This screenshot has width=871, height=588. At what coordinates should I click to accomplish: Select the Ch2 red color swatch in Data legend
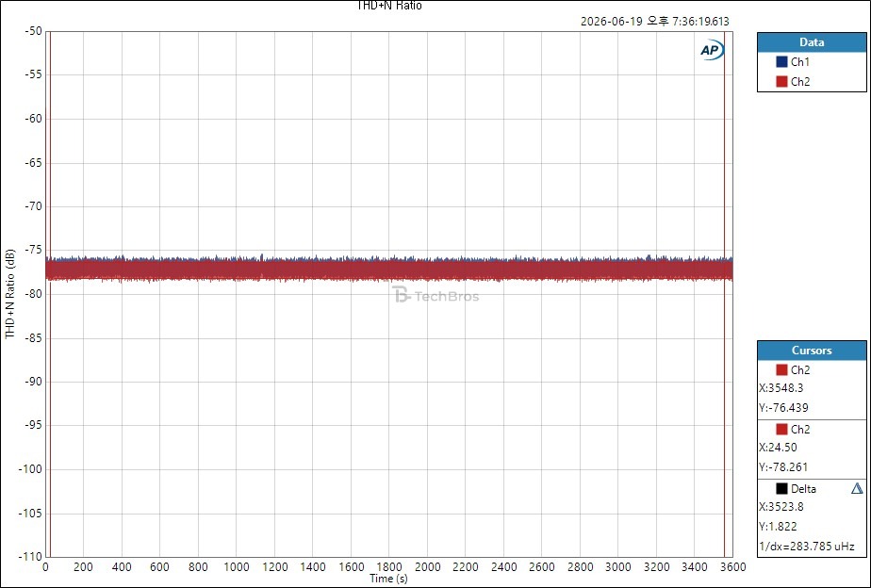(x=781, y=82)
